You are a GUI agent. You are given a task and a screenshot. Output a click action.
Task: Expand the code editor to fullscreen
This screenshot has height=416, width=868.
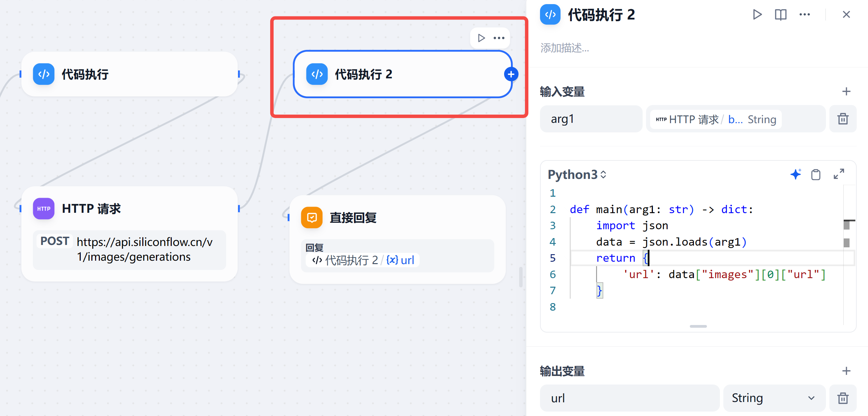839,174
